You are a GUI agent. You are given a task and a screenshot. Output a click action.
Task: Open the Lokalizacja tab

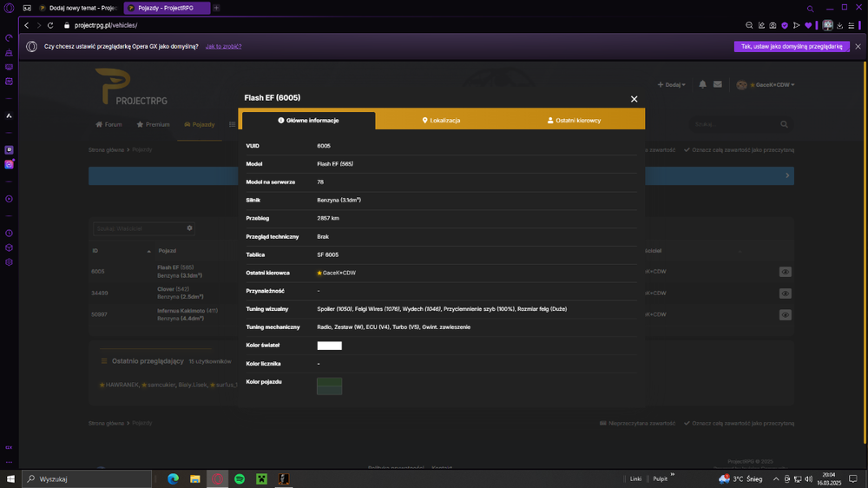[x=441, y=120]
